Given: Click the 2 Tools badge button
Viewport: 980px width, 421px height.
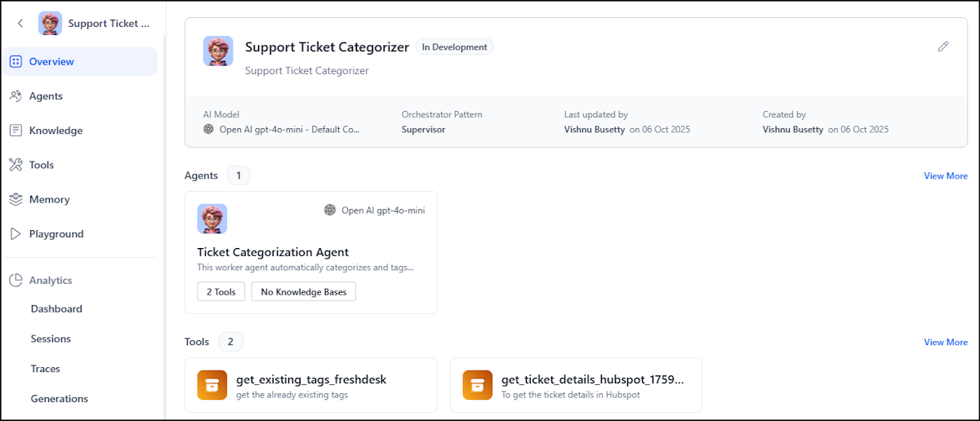Looking at the screenshot, I should 220,292.
